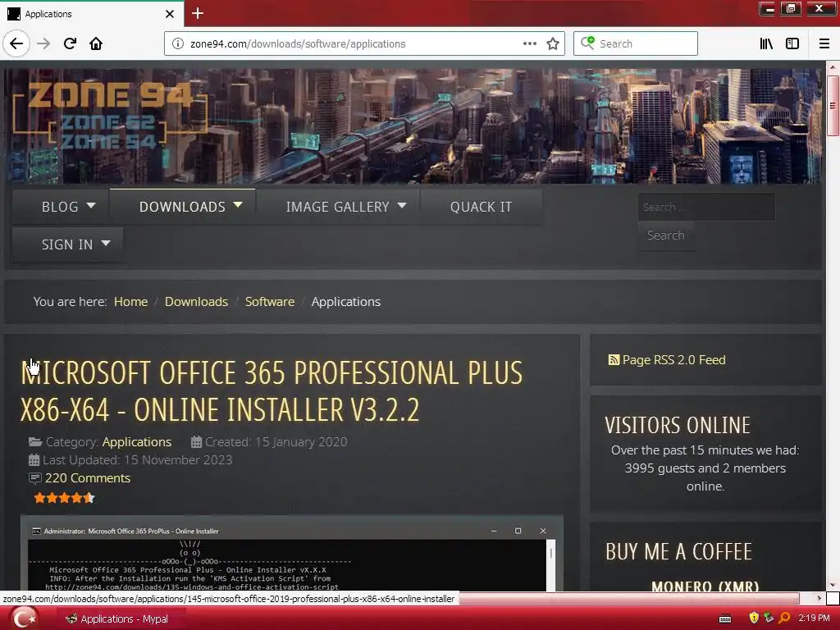This screenshot has width=840, height=630.
Task: Click the magnifier tray icon
Action: (x=785, y=619)
